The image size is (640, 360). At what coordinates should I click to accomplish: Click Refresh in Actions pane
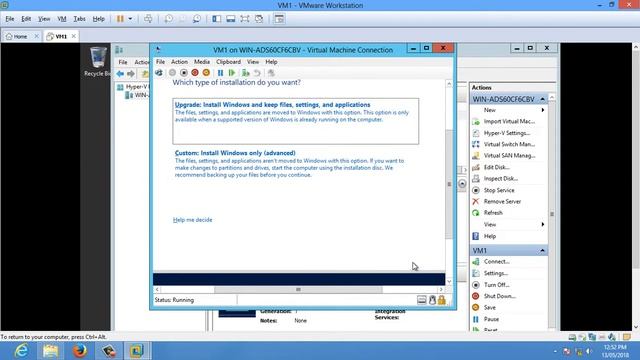[x=493, y=213]
